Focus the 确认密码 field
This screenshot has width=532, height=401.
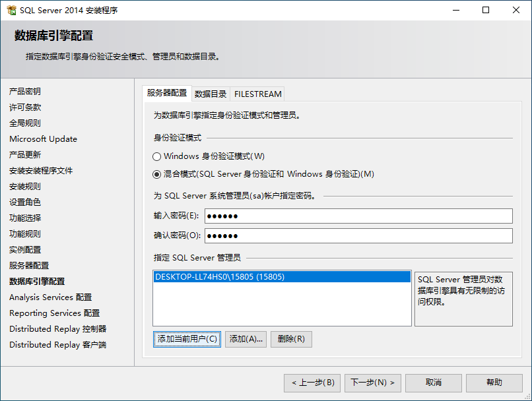point(358,235)
